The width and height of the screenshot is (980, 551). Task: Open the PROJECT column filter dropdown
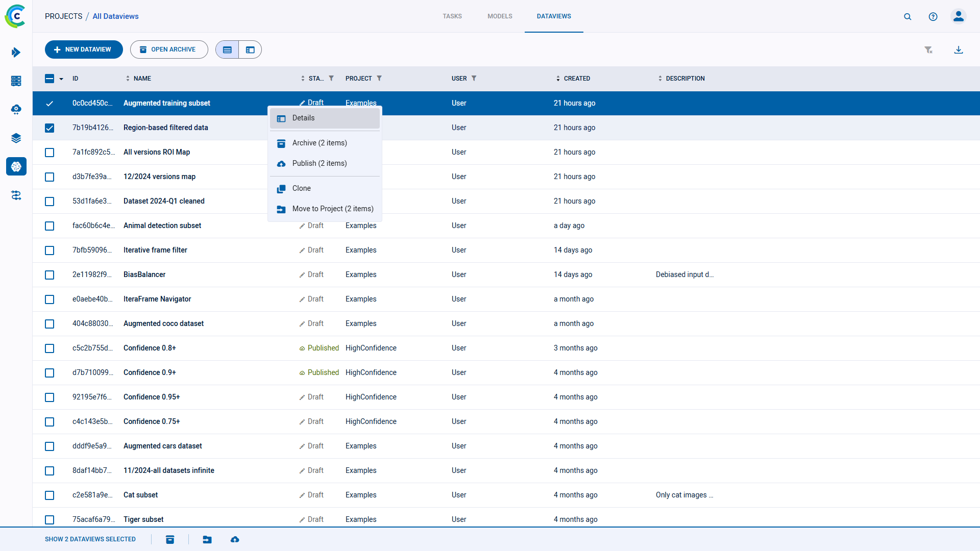point(380,78)
